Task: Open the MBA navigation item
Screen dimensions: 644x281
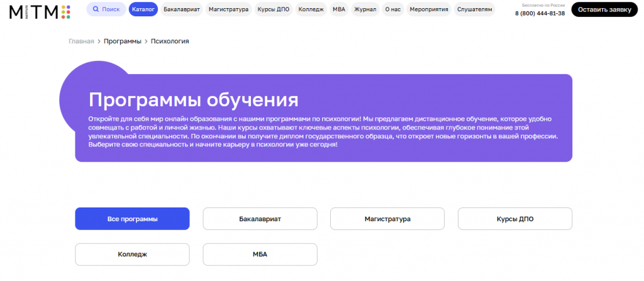Action: tap(339, 9)
